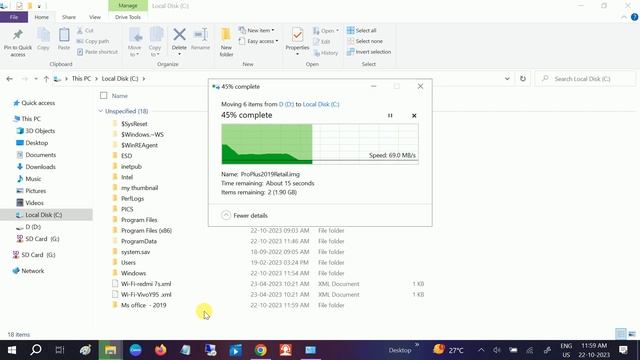Click Select none in ribbon
The width and height of the screenshot is (640, 360).
coord(365,41)
